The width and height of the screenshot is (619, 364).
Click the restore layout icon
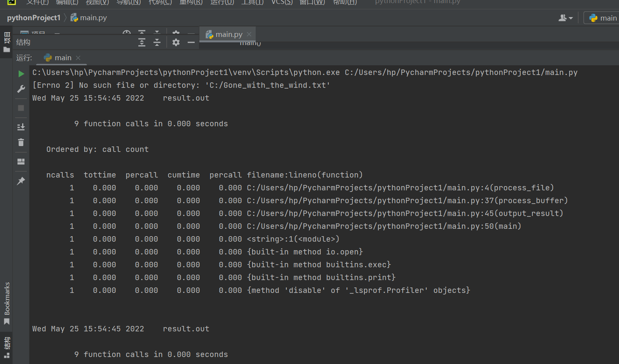coord(21,162)
